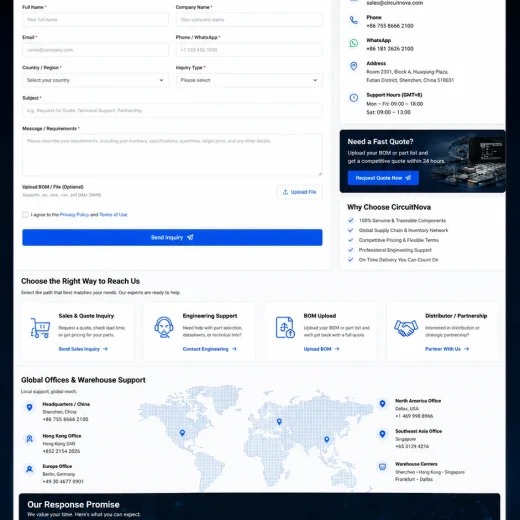This screenshot has height=520, width=520.
Task: Click the phone handset icon
Action: click(x=354, y=20)
